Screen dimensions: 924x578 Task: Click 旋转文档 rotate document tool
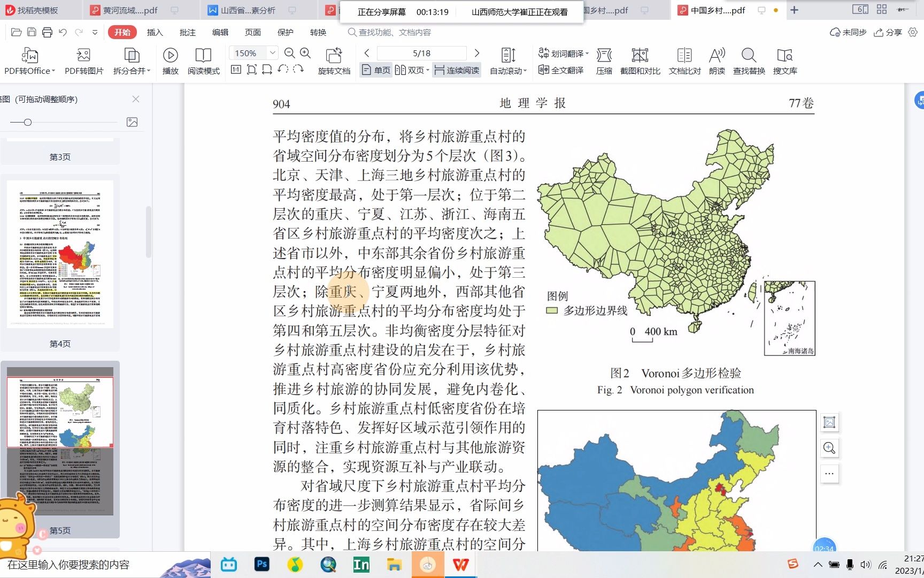point(334,62)
